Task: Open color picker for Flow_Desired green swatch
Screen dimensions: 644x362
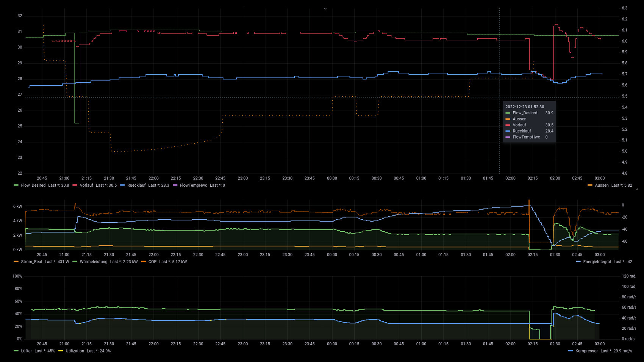Action: (16, 186)
